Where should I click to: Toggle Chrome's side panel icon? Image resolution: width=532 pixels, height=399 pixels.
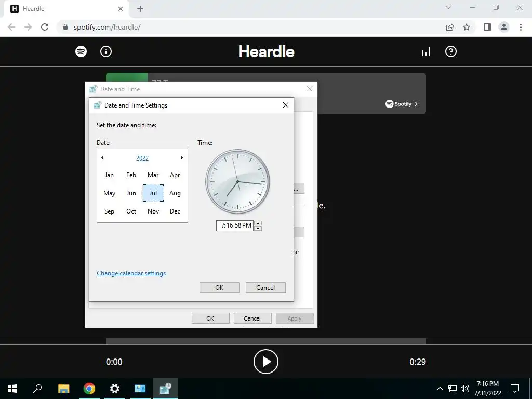click(487, 27)
